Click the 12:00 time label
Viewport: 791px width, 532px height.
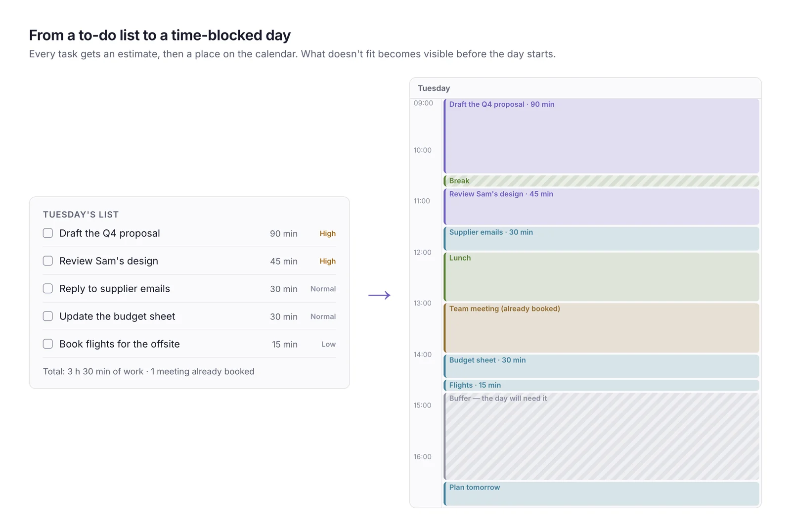(x=422, y=252)
